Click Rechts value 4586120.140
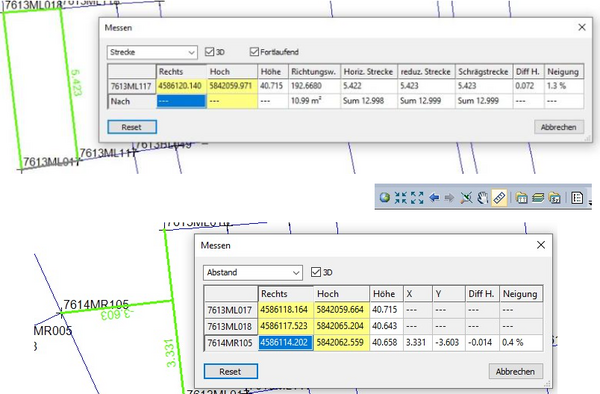This screenshot has width=600, height=394. click(181, 86)
